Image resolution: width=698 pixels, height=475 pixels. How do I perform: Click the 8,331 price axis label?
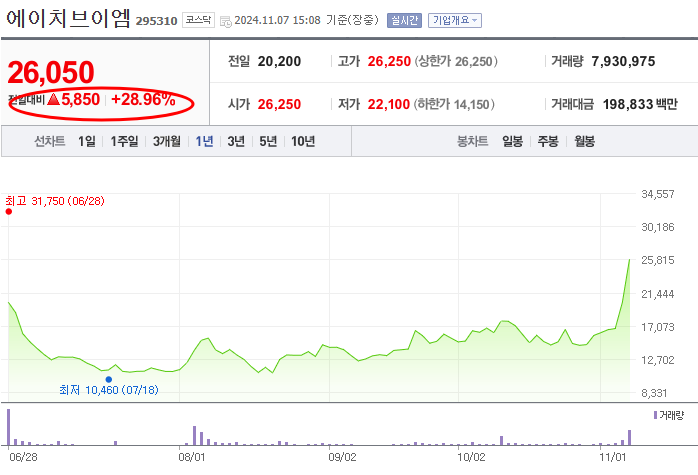tap(654, 393)
